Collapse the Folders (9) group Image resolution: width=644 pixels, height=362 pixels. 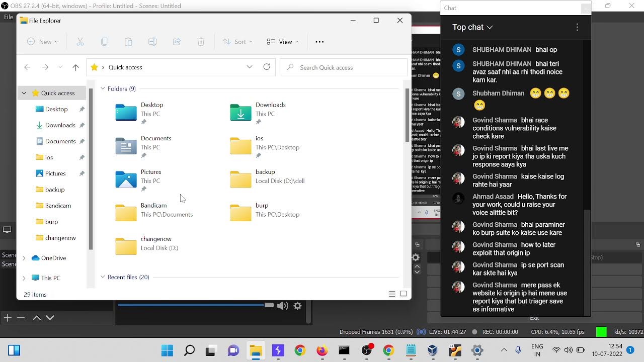pos(103,88)
